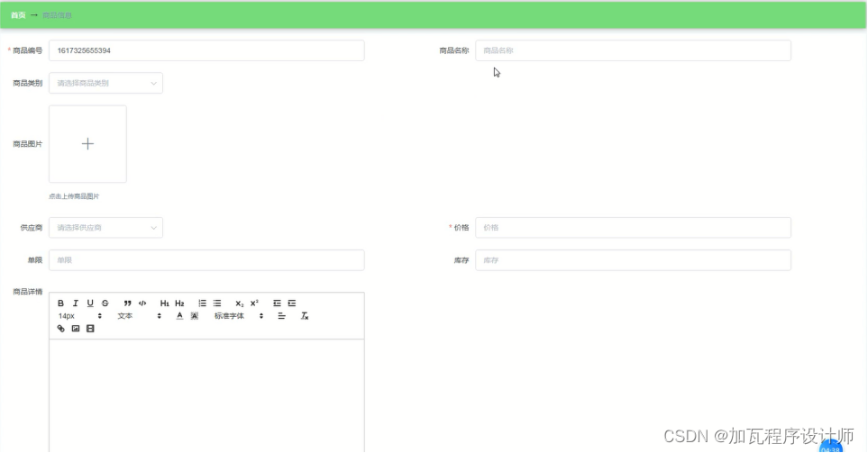Create a bulleted list
Viewport: 868px width, 453px height.
pos(217,304)
